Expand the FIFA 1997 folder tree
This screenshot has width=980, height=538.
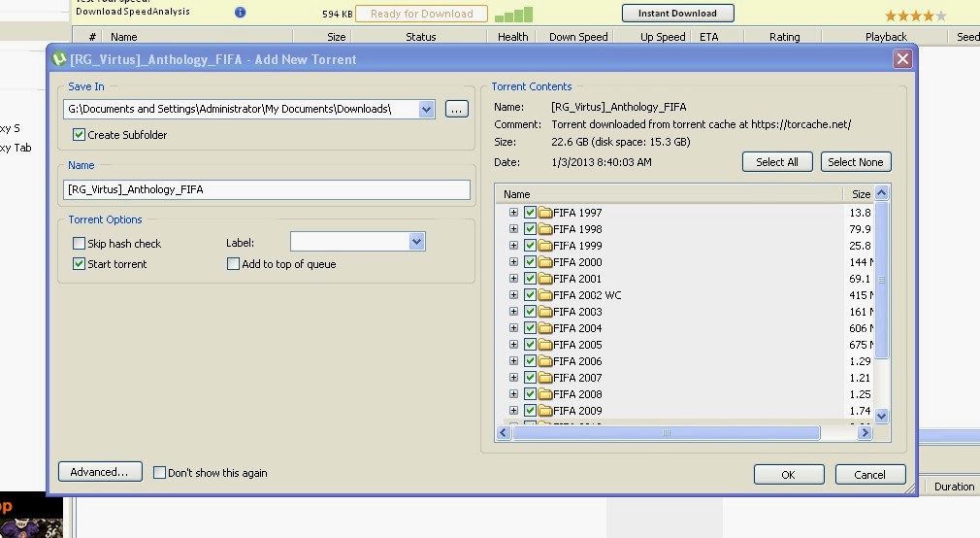[x=513, y=212]
